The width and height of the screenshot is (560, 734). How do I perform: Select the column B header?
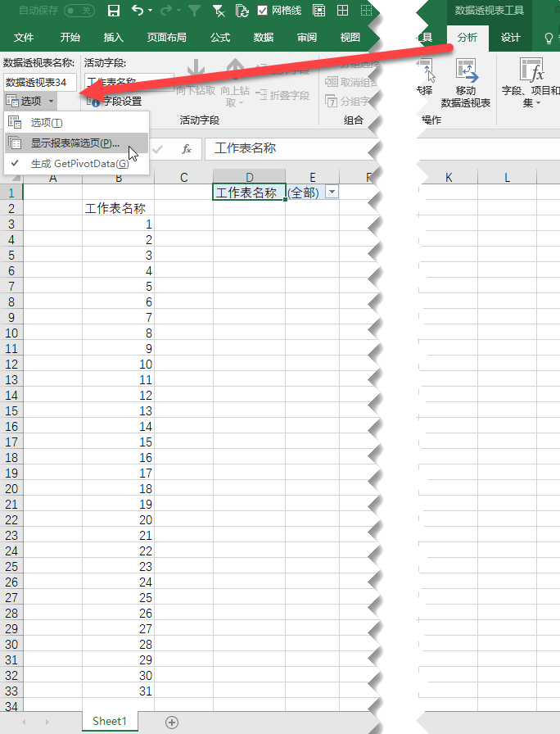coord(118,178)
